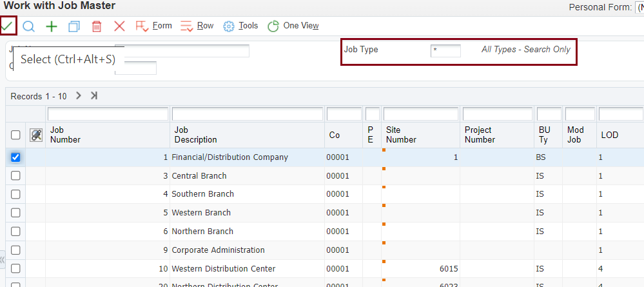
Task: Open the Form menu
Action: [x=153, y=26]
